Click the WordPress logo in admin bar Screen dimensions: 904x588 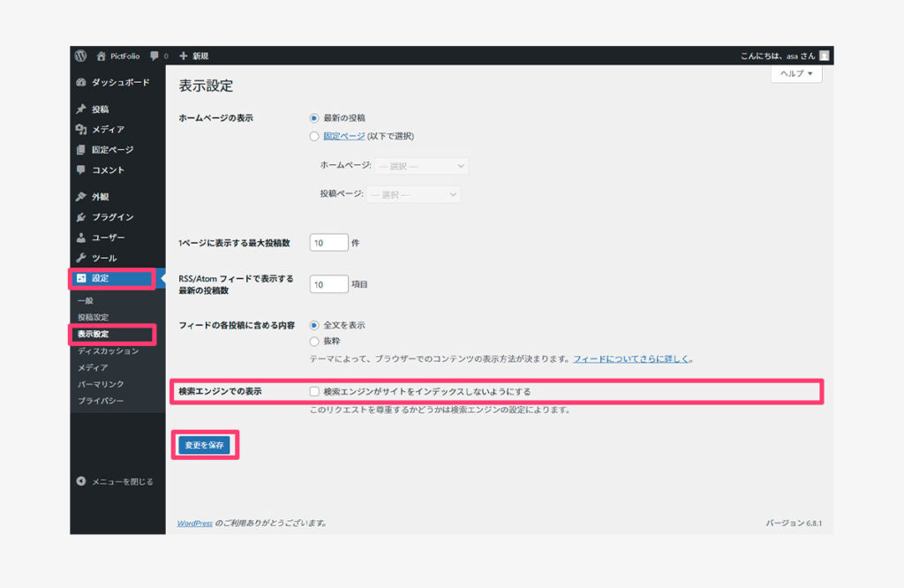pyautogui.click(x=80, y=56)
